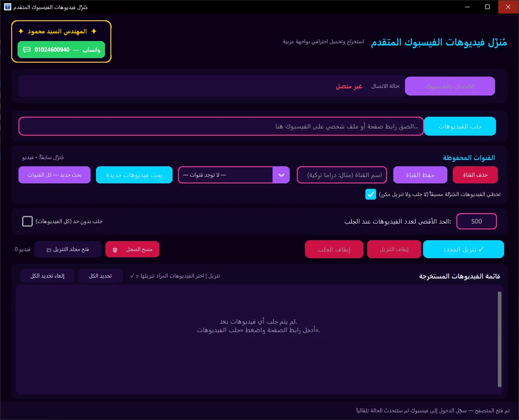Minimize the application window
Screen dimensions: 519x420
point(467,7)
